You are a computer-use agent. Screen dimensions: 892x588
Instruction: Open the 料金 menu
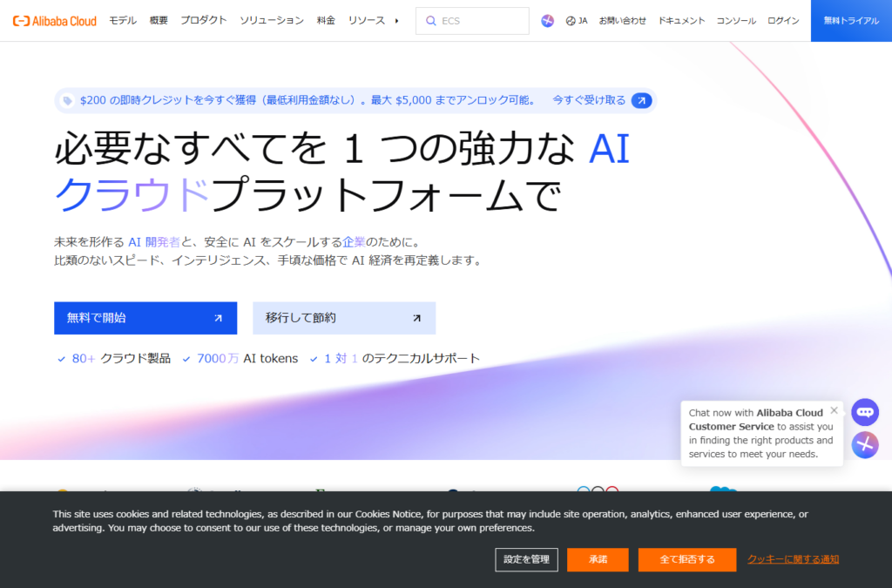coord(326,21)
